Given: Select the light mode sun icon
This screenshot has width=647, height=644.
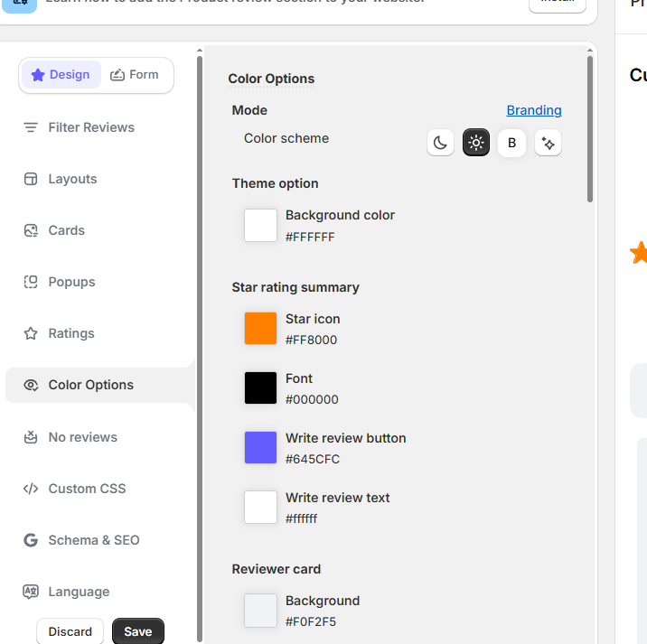Looking at the screenshot, I should (x=476, y=143).
